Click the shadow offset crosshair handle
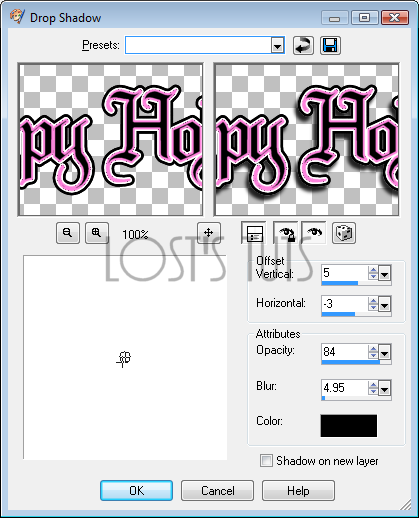Image resolution: width=419 pixels, height=518 pixels. click(124, 359)
